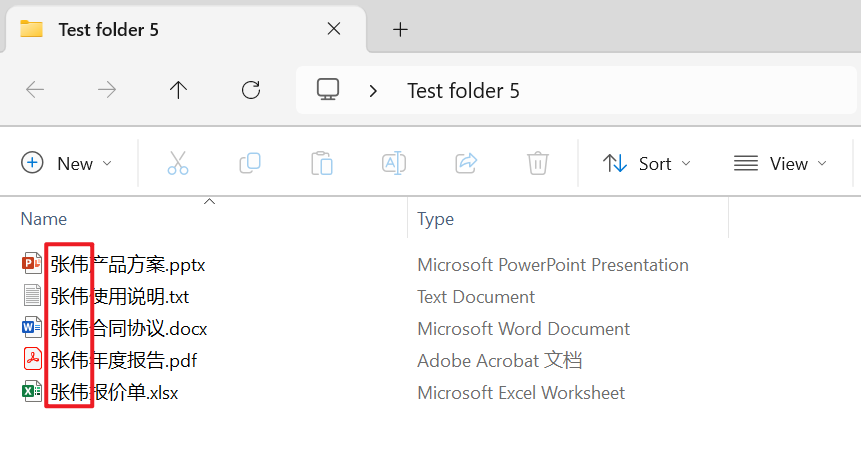This screenshot has height=453, width=861.
Task: Click the back navigation arrow
Action: point(35,90)
